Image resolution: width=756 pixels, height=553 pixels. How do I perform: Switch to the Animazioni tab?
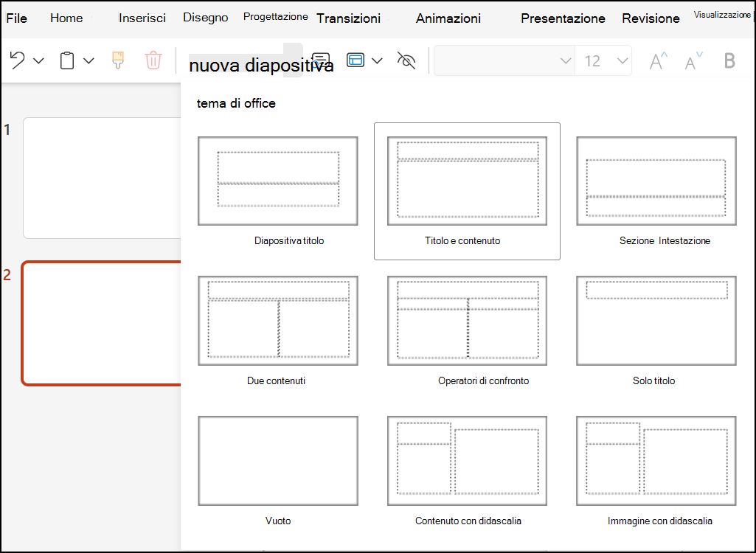click(x=448, y=18)
